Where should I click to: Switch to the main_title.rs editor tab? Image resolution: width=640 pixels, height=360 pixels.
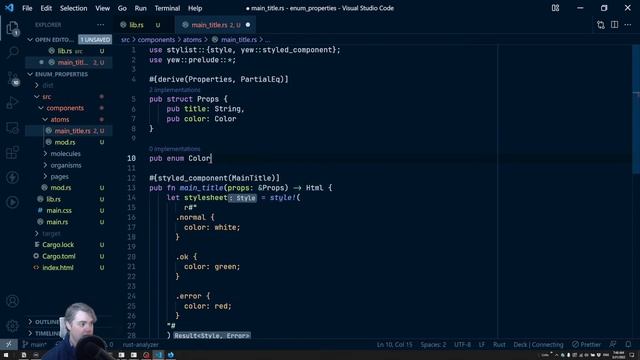click(216, 25)
